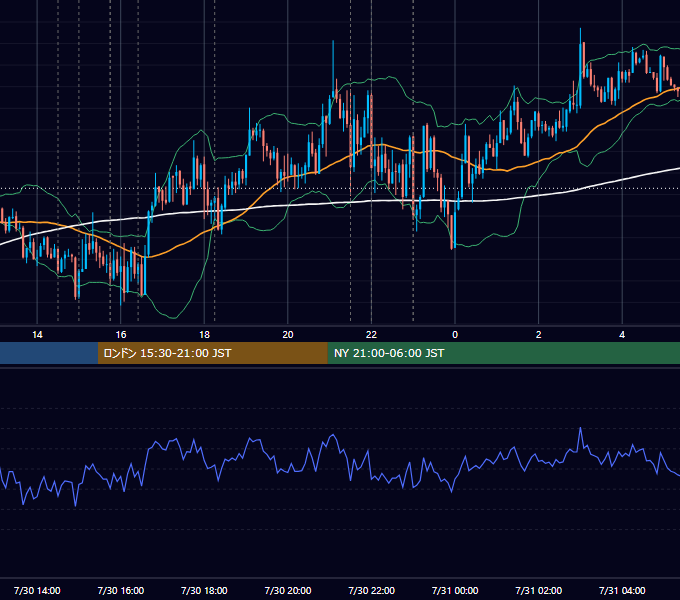This screenshot has width=680, height=600.
Task: Select the NY 21:00-06:00 JST session bar
Action: [x=503, y=353]
